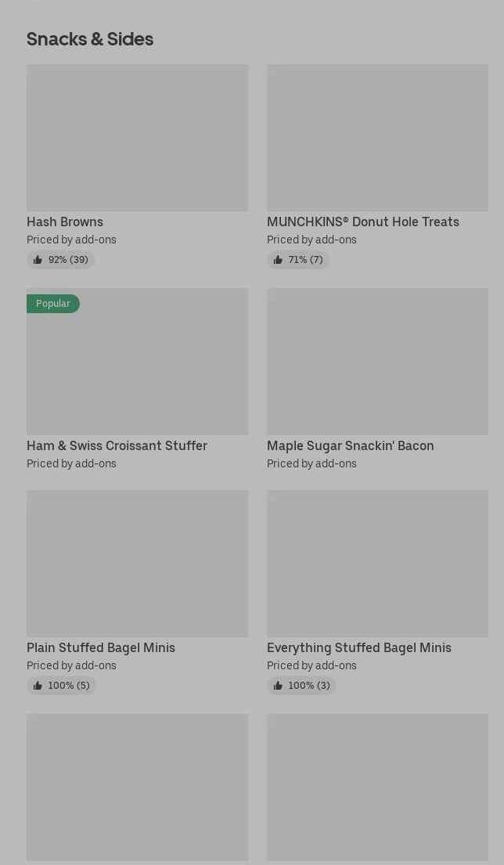The image size is (504, 865).
Task: Select Plain Stuffed Bagel Minis title
Action: (101, 648)
